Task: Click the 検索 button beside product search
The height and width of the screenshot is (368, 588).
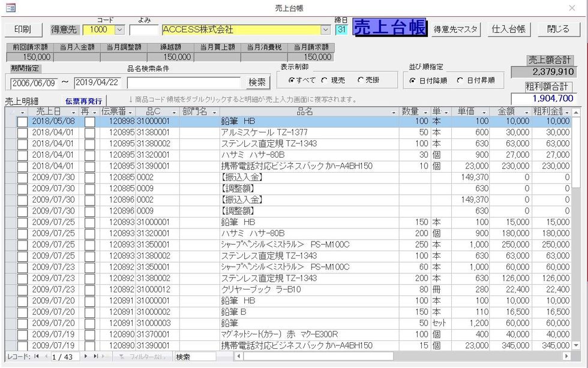Action: pyautogui.click(x=258, y=82)
